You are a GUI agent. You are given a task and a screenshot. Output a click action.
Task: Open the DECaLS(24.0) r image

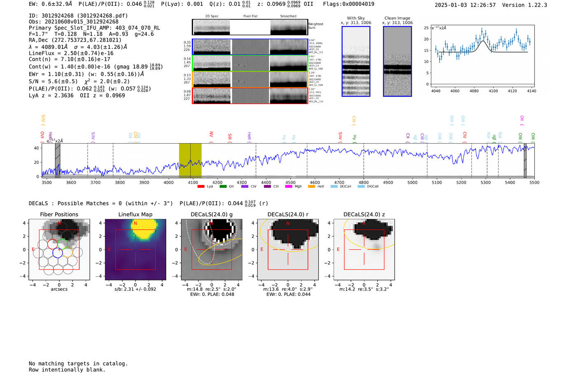[x=288, y=250]
